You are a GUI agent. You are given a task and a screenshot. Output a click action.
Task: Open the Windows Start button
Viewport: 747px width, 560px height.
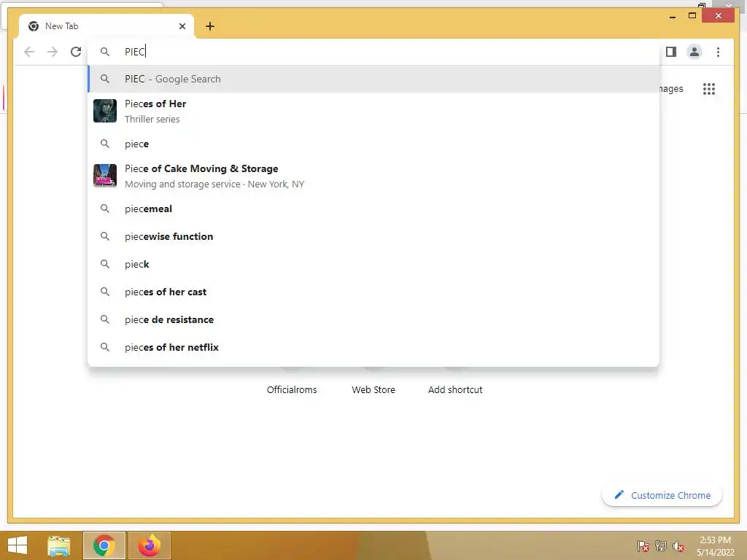(18, 545)
